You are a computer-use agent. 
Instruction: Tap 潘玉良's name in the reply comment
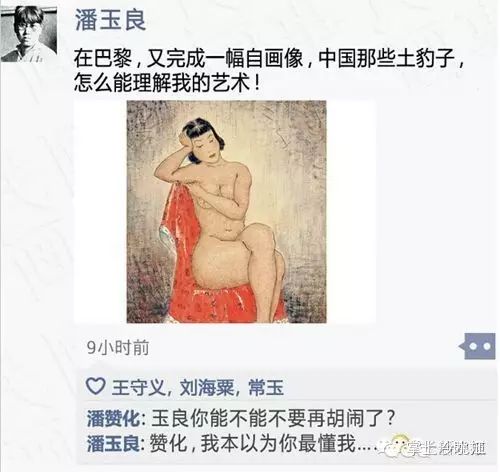pos(113,444)
